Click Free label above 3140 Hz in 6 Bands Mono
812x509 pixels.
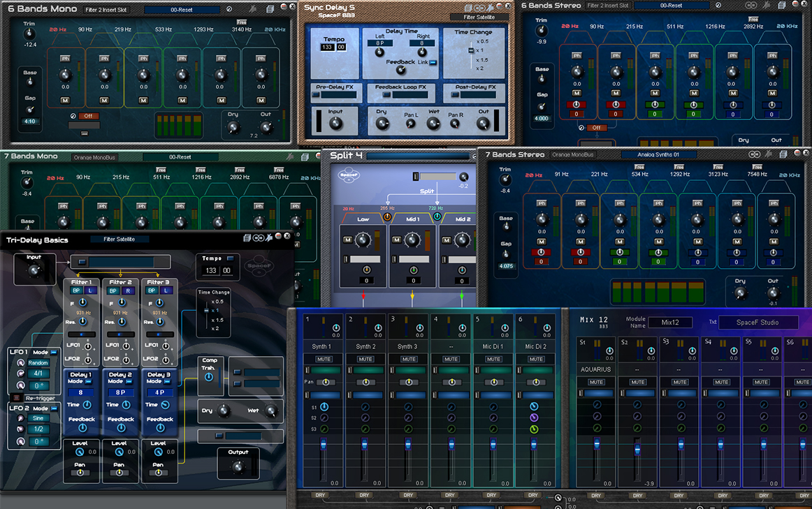[241, 22]
